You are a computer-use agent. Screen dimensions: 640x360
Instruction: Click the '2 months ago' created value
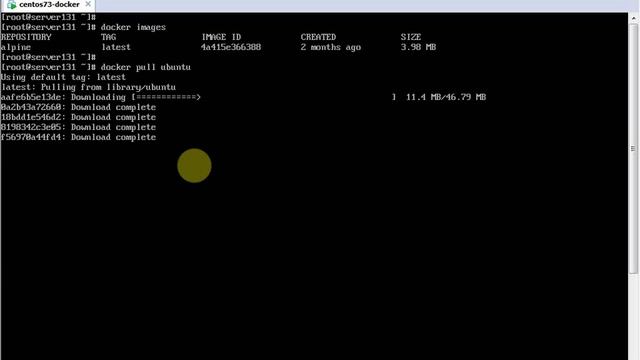[x=331, y=47]
